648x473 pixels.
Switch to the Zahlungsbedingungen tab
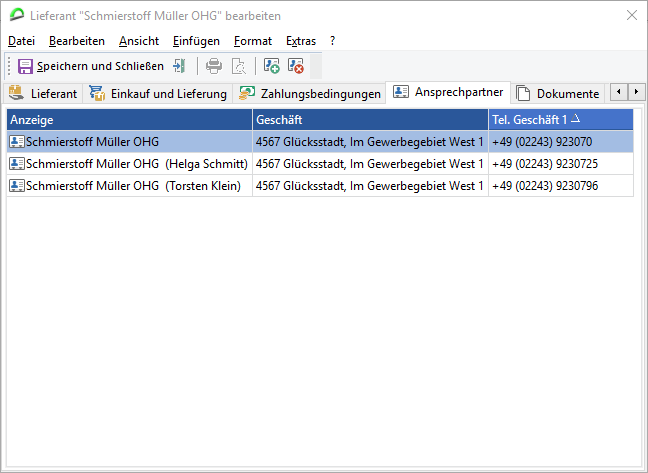tap(310, 94)
